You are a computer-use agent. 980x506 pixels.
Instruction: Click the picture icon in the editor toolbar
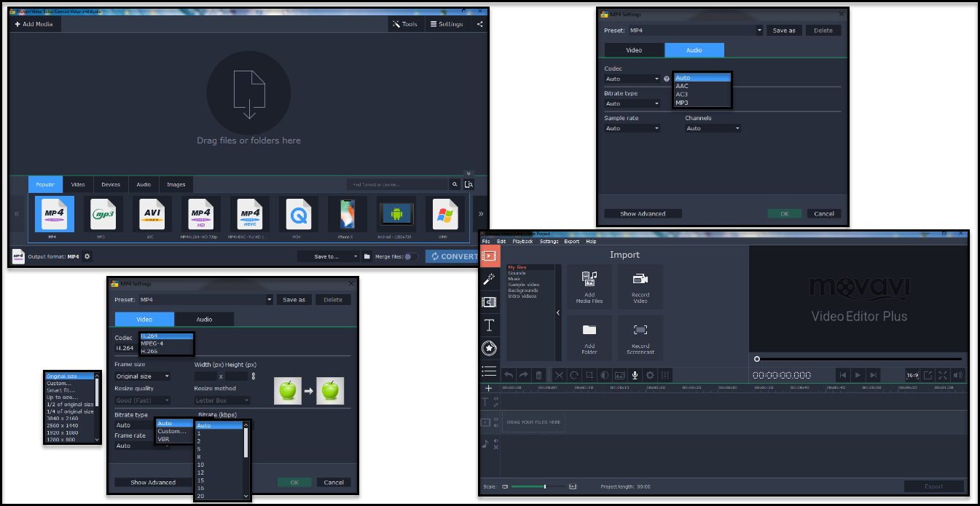[x=619, y=375]
